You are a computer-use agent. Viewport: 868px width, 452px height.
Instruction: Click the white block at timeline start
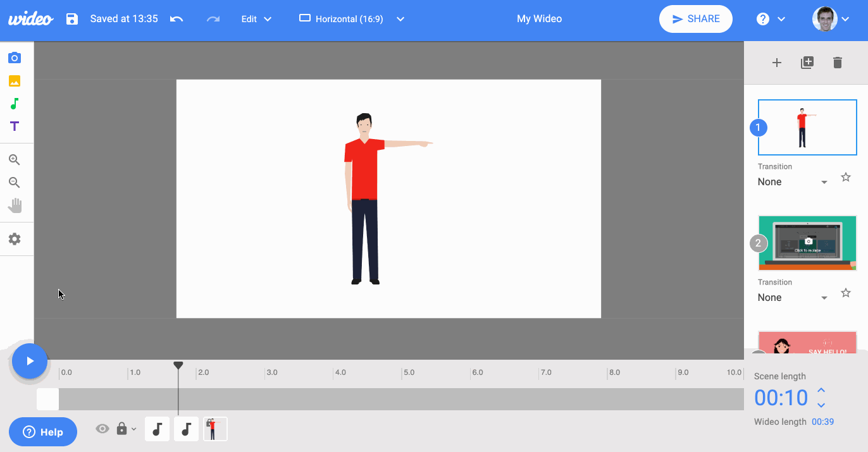[47, 400]
